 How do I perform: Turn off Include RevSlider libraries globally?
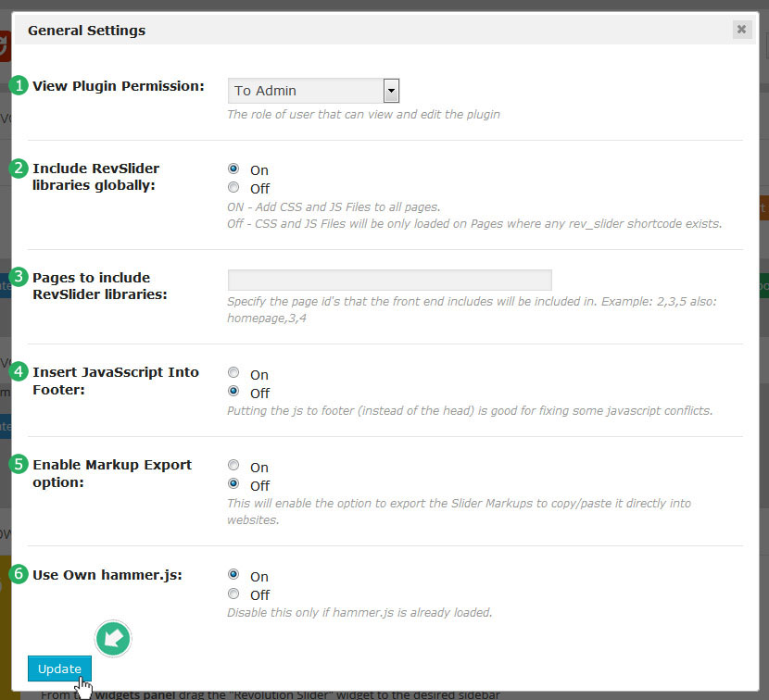point(233,188)
